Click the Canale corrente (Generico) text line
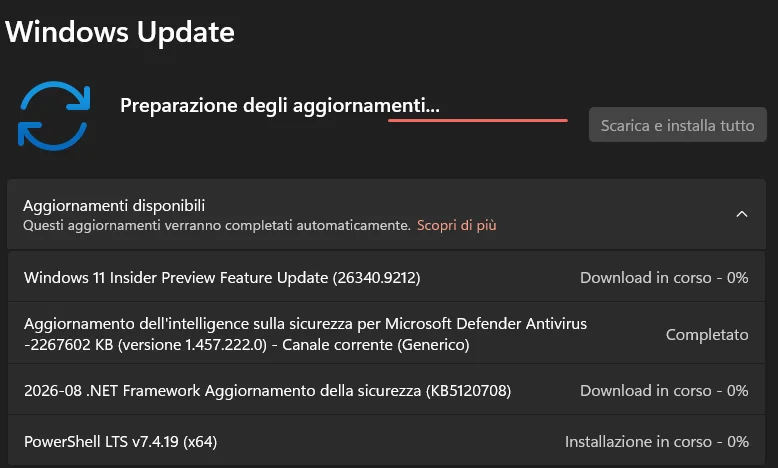The image size is (778, 468). coord(376,344)
